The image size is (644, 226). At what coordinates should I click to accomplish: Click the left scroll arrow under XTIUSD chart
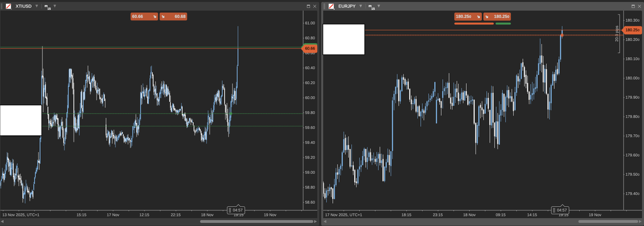(3, 221)
